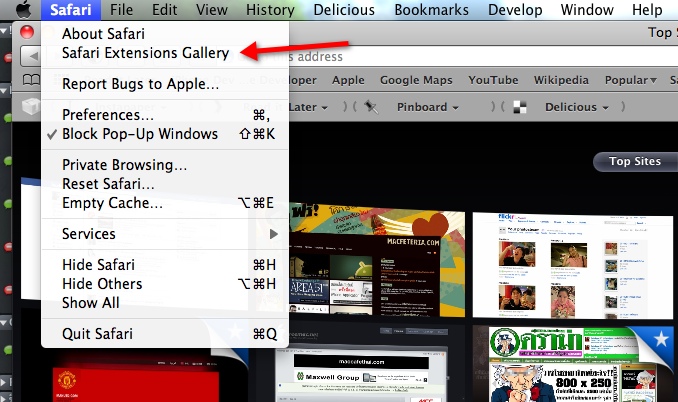Screen dimensions: 678x402
Task: Open the Popular bookmarks dropdown
Action: (631, 80)
